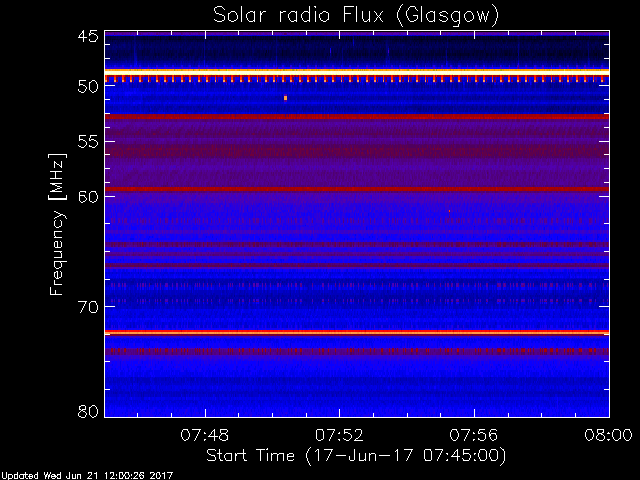Click the '70' frequency axis label
Screen dimensions: 640x480
click(x=88, y=307)
